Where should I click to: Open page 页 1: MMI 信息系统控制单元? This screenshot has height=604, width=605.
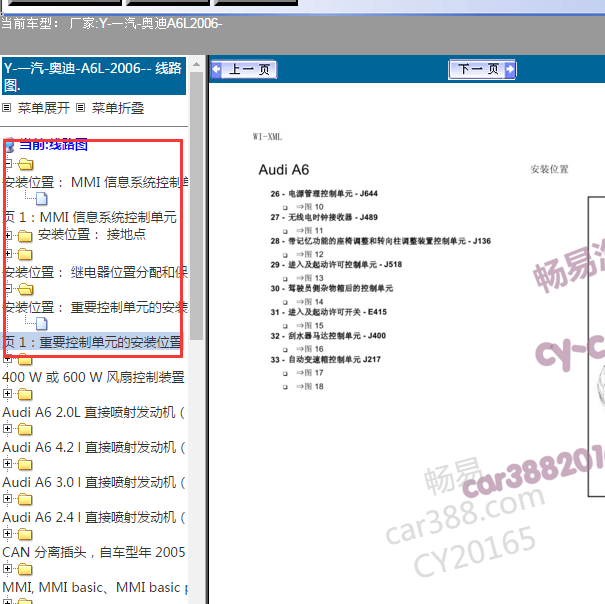click(x=90, y=217)
